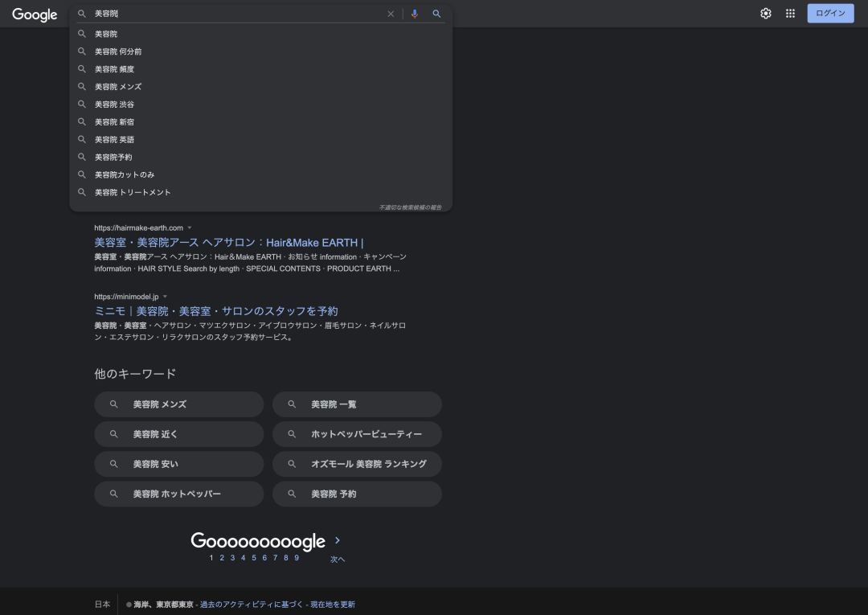This screenshot has height=615, width=868.
Task: Click blue search magnifier icon in search box
Action: [436, 14]
